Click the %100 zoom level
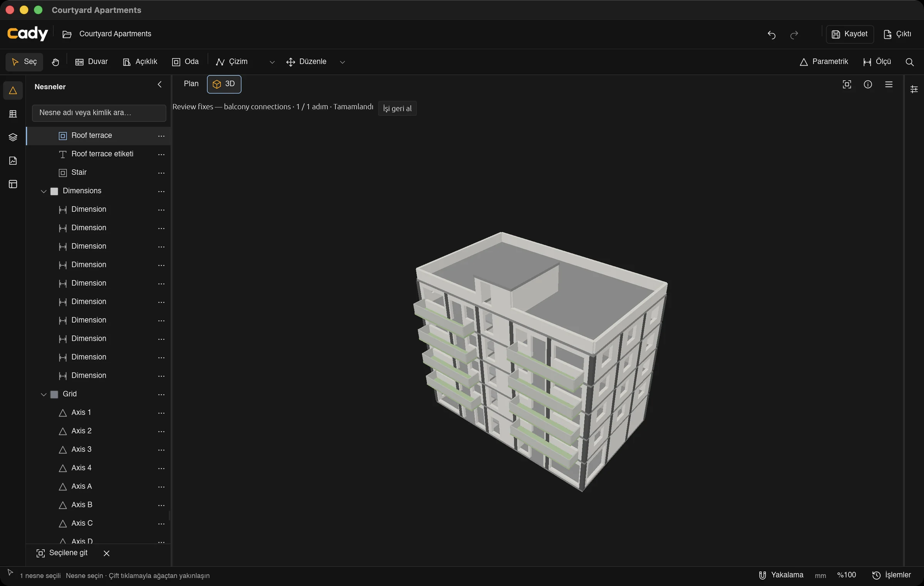This screenshot has height=586, width=924. click(846, 575)
